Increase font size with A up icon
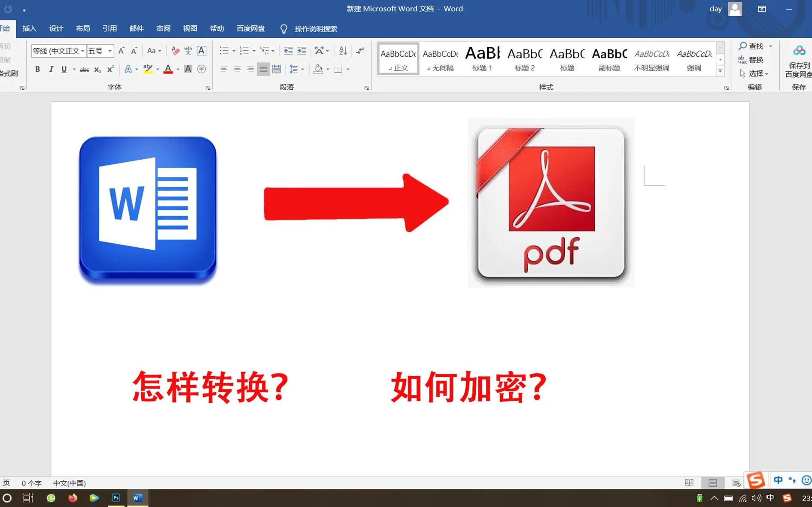 [121, 51]
